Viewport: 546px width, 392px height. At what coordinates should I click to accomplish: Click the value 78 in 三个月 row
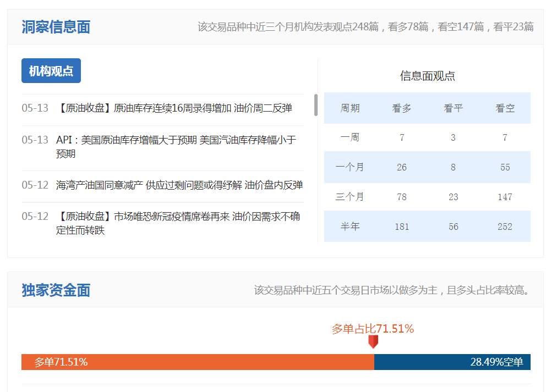pos(401,197)
